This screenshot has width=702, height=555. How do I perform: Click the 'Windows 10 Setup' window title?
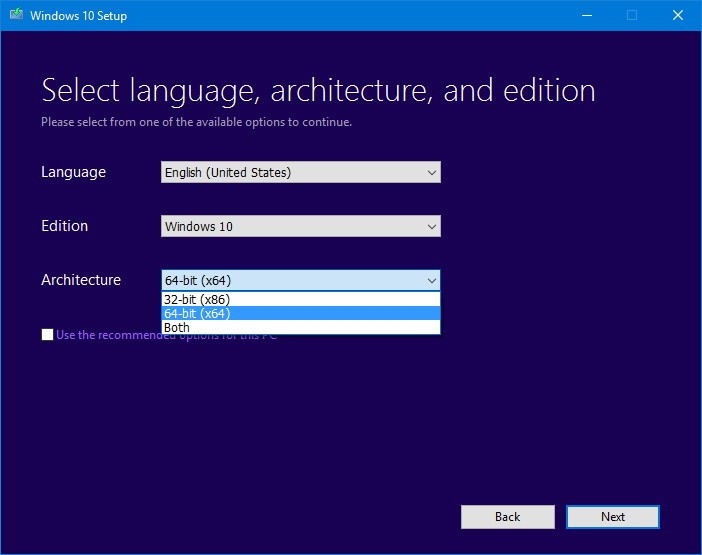click(78, 16)
